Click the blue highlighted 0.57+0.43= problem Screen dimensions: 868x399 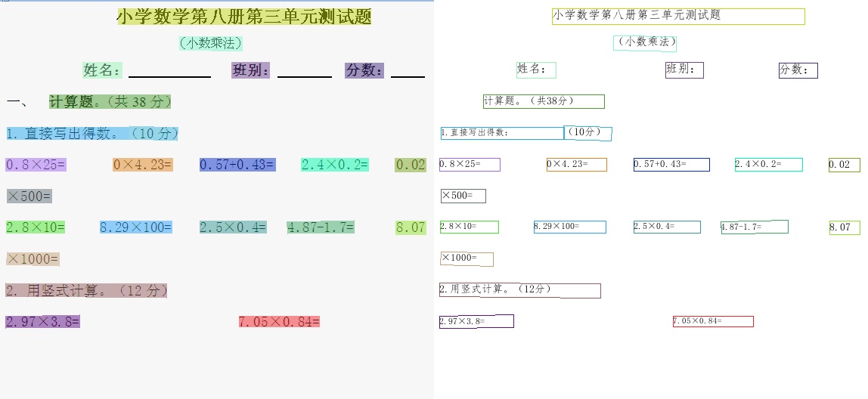point(237,165)
